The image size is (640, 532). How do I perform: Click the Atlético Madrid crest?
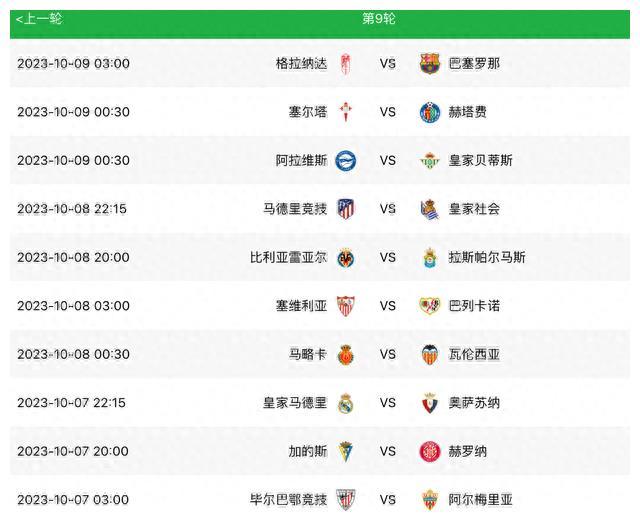[x=346, y=209]
